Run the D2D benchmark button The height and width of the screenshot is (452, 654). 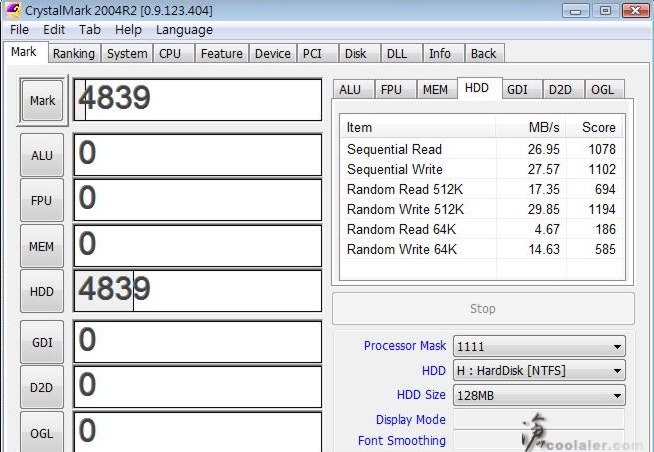[x=42, y=387]
